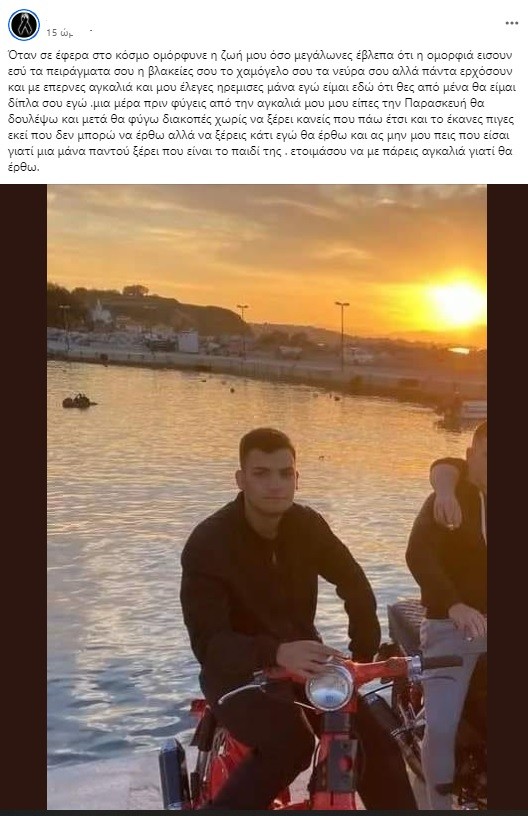The width and height of the screenshot is (528, 816).
Task: Click the tall street lamp near the sun
Action: tap(342, 336)
